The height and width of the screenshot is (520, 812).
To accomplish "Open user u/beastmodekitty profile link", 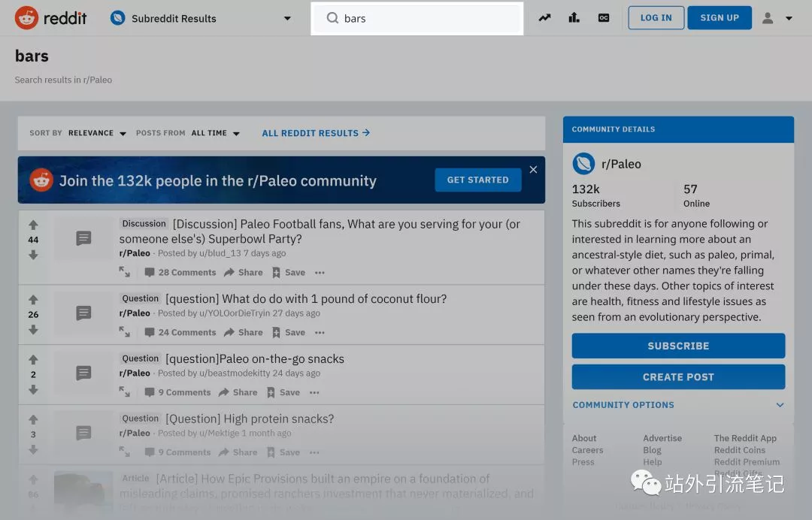I will coord(235,373).
